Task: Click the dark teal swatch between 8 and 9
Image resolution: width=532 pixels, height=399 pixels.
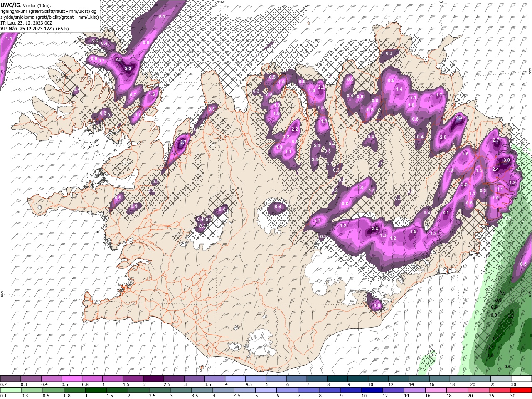Action: tap(337, 379)
